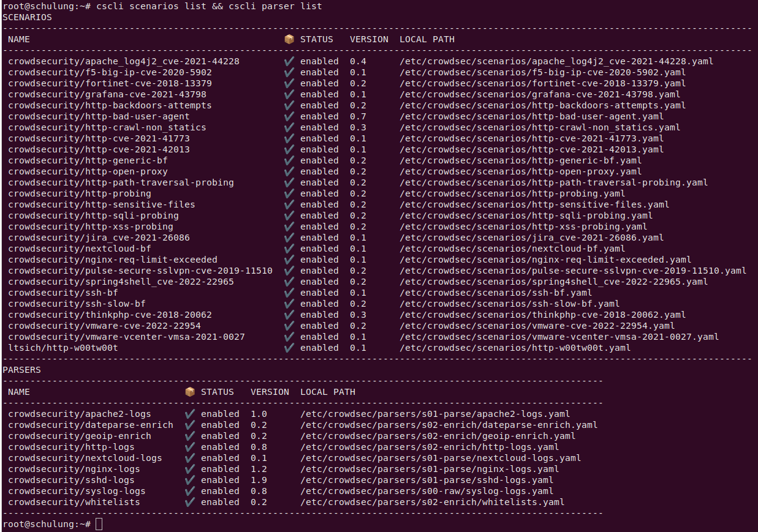Click the STATUS header in PARSERS table
The width and height of the screenshot is (758, 532).
point(218,392)
